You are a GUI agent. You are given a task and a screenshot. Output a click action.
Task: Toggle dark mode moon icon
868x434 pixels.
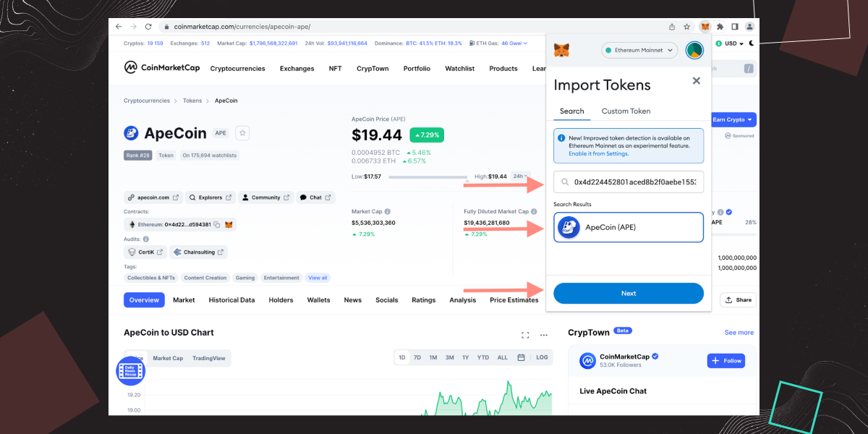(752, 43)
